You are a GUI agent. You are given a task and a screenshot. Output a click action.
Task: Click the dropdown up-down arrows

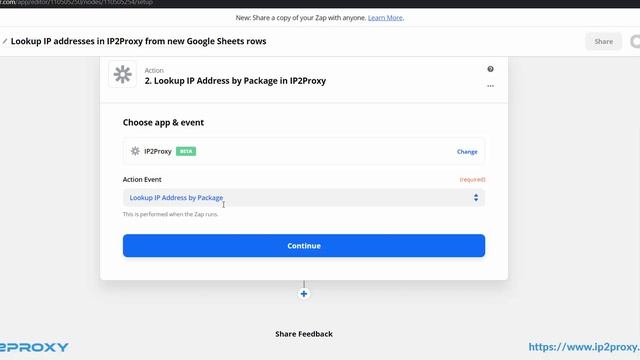[x=476, y=198]
